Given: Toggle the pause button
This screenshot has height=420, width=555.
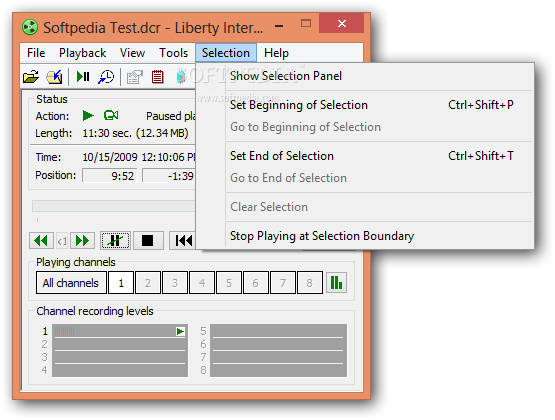Looking at the screenshot, I should tap(115, 241).
